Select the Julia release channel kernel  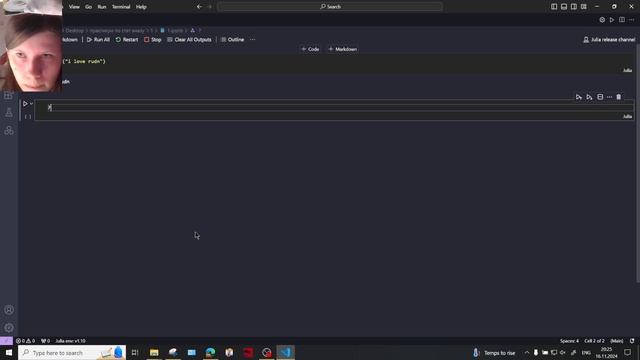[x=609, y=40]
